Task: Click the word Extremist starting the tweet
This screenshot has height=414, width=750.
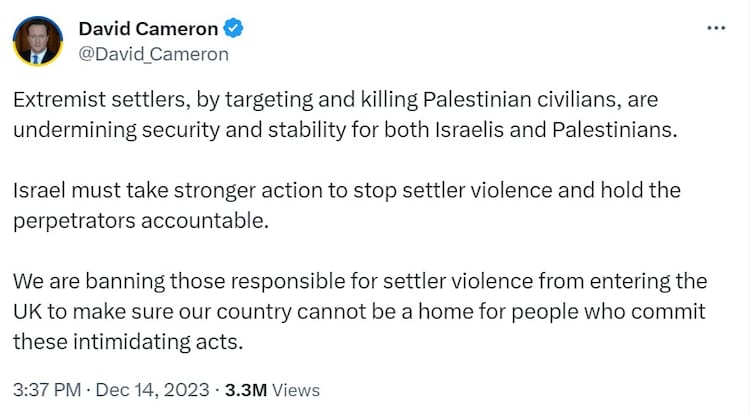Action: pyautogui.click(x=56, y=102)
